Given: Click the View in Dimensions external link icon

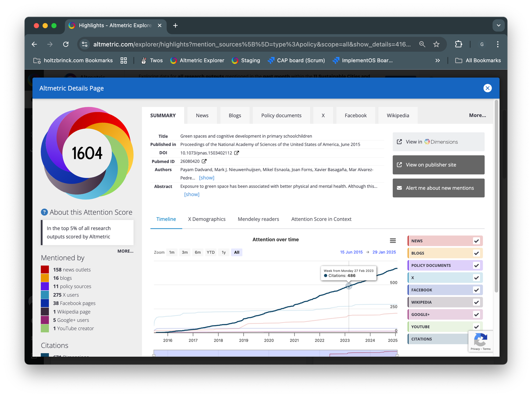Looking at the screenshot, I should (399, 142).
